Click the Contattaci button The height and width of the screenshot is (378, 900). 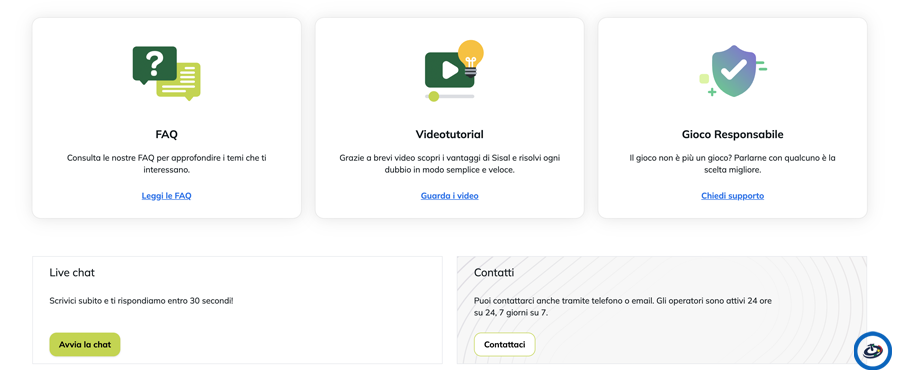tap(505, 345)
